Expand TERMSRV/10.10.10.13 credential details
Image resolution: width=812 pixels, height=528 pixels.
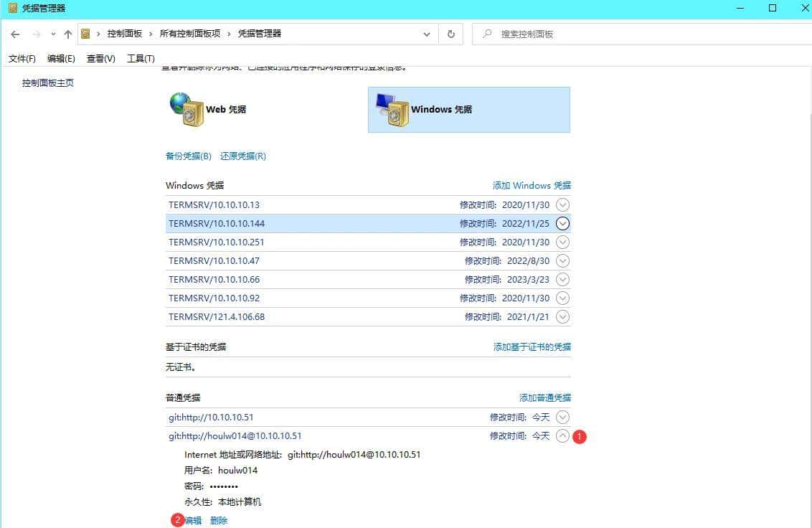point(562,204)
